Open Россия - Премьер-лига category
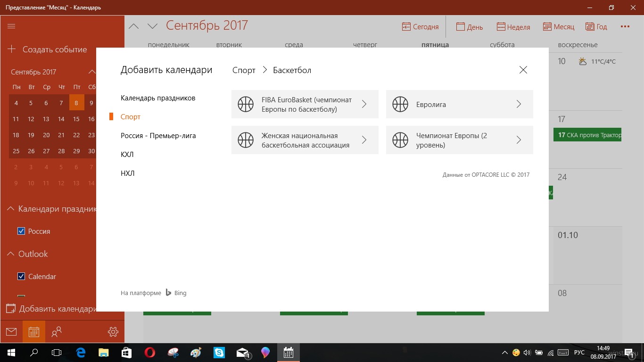This screenshot has height=362, width=644. pos(158,136)
